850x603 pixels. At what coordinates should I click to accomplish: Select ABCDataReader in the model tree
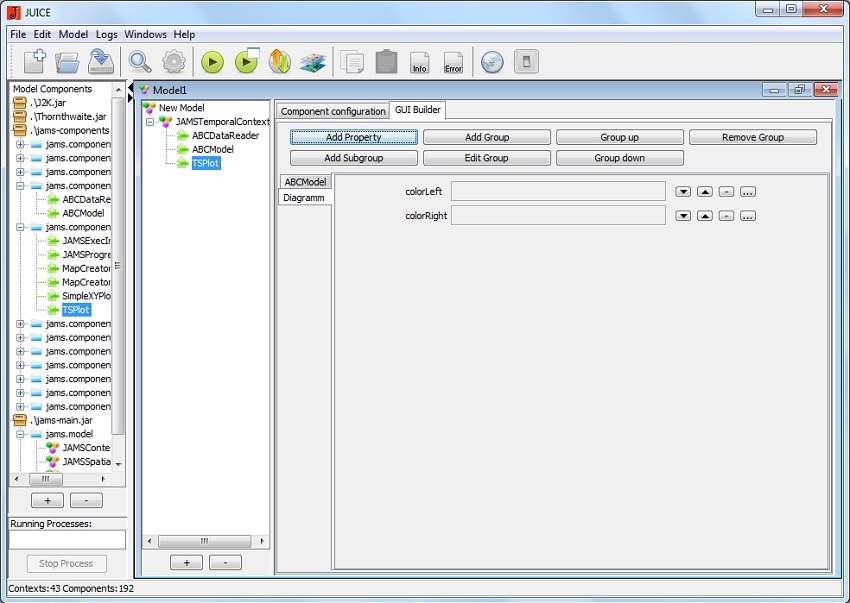pos(225,135)
